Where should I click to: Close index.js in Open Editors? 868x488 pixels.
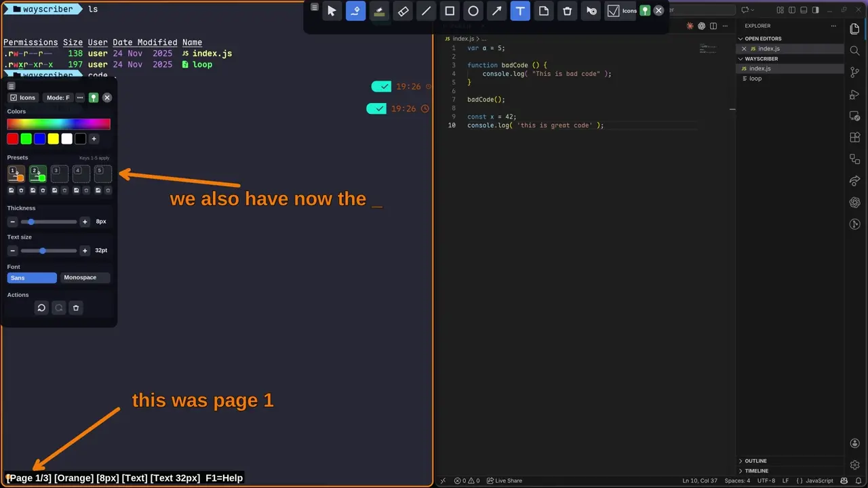click(x=744, y=49)
